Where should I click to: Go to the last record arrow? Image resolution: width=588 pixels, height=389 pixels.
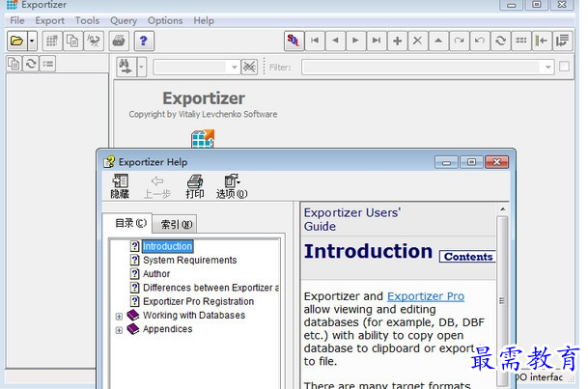click(377, 41)
